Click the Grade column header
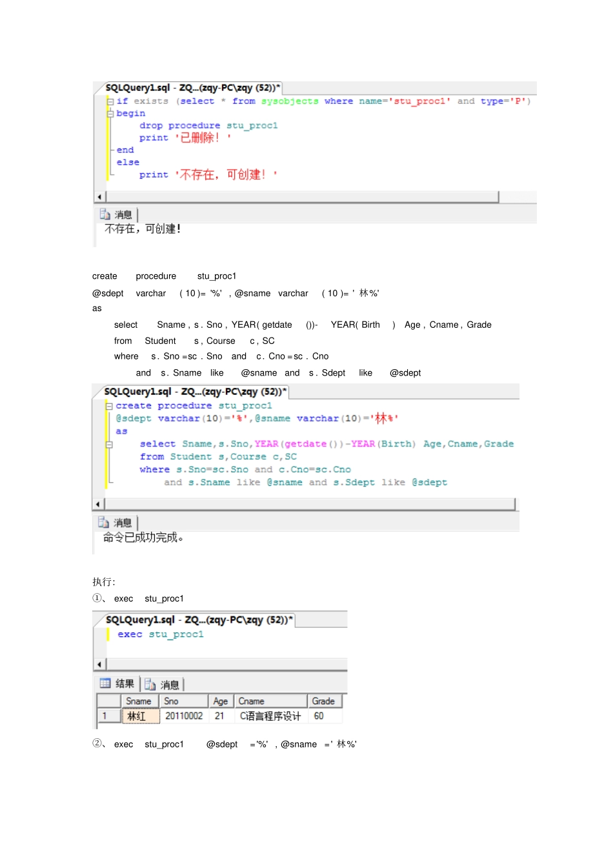 (x=324, y=701)
